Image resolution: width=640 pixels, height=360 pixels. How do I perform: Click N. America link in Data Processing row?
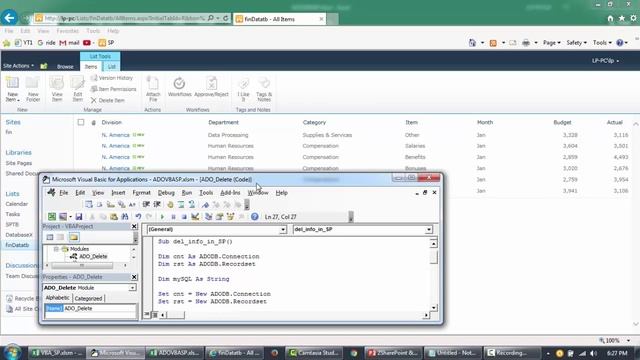[x=116, y=135]
